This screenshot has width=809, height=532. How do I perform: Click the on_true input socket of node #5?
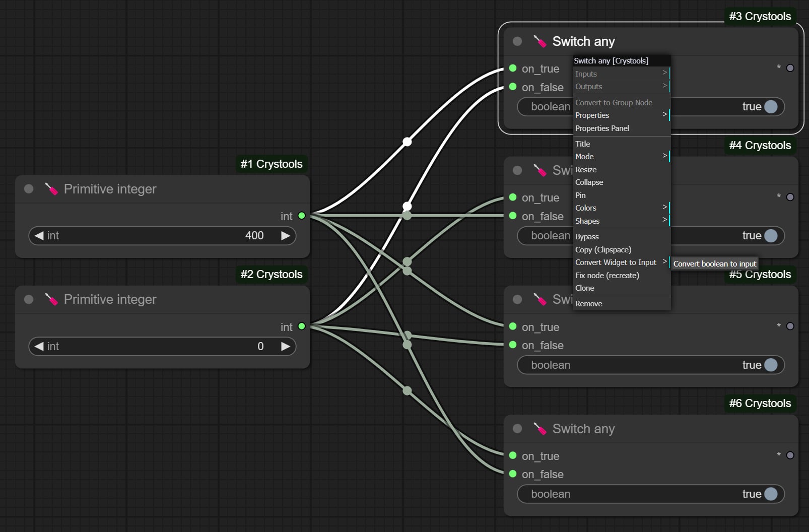[x=513, y=326]
